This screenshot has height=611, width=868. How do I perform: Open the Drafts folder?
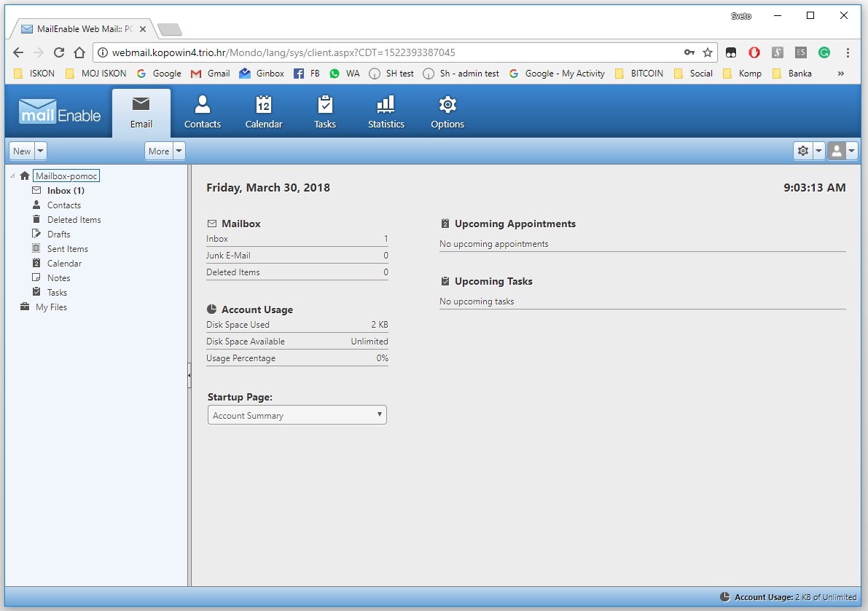point(59,234)
